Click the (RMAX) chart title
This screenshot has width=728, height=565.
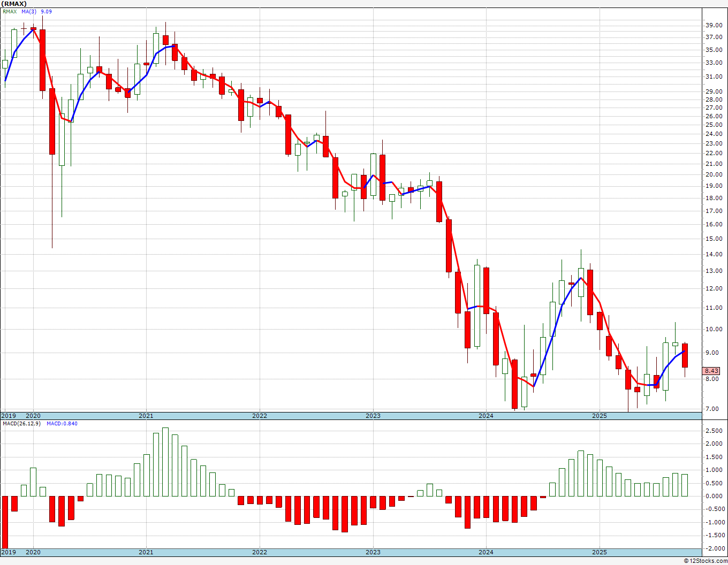click(x=14, y=4)
